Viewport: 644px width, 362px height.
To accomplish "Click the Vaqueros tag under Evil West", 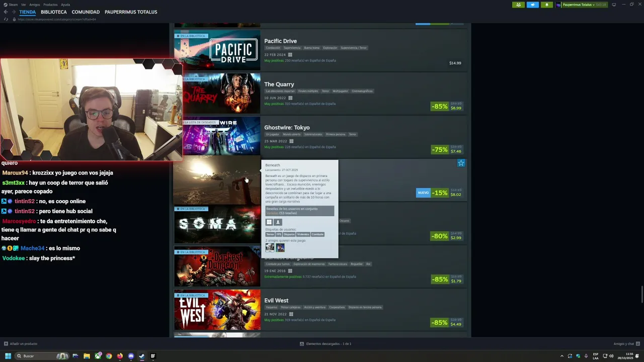I will tap(272, 307).
